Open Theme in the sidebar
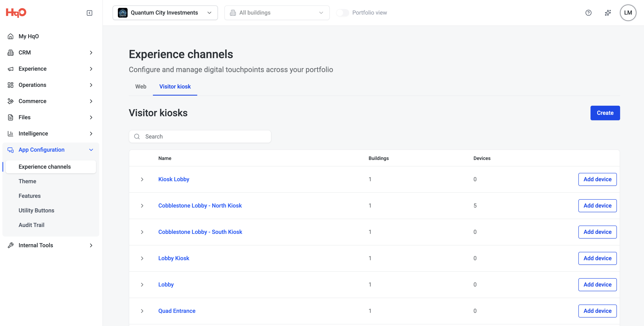The image size is (644, 326). (27, 181)
